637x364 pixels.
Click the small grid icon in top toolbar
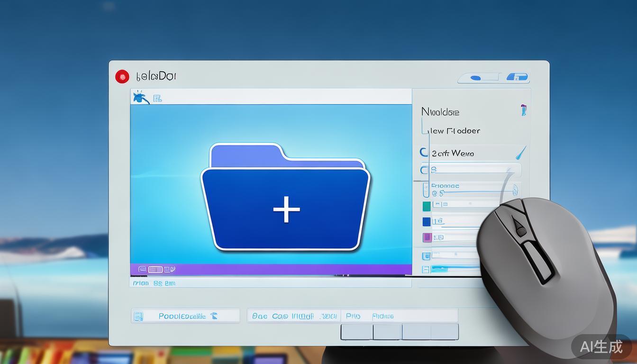pos(157,99)
